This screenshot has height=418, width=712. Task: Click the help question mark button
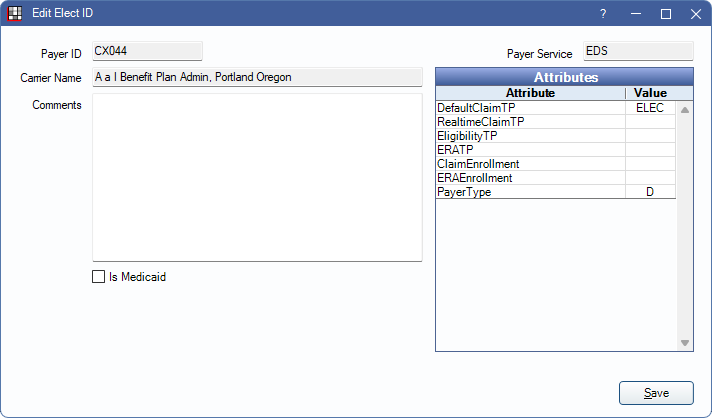click(603, 14)
